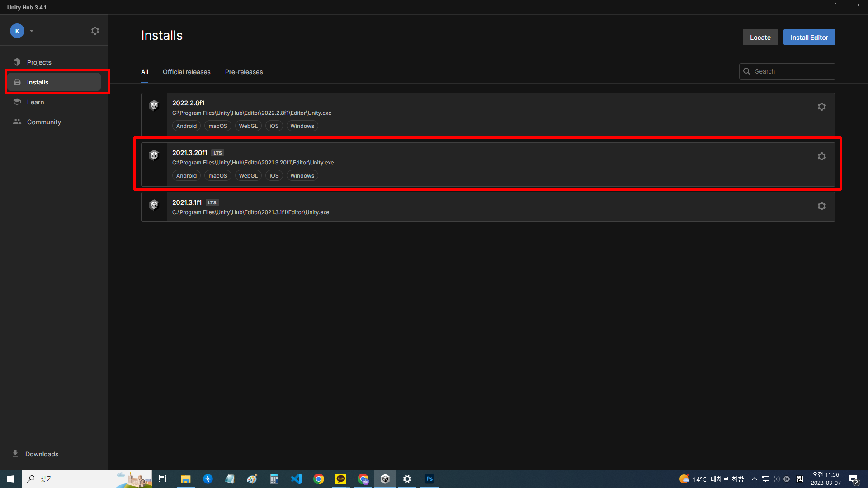Open Visual Studio Code from taskbar

pyautogui.click(x=297, y=479)
